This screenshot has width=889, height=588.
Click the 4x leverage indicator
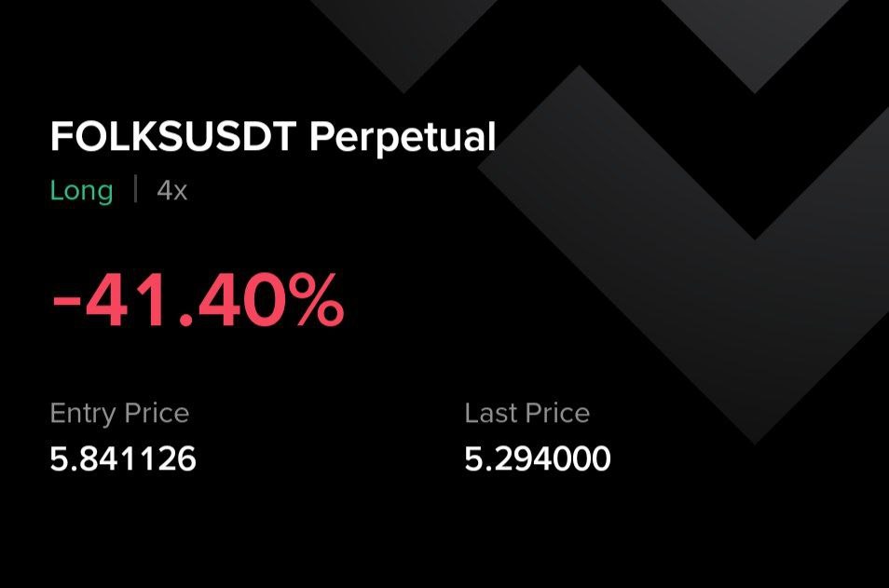click(x=171, y=191)
